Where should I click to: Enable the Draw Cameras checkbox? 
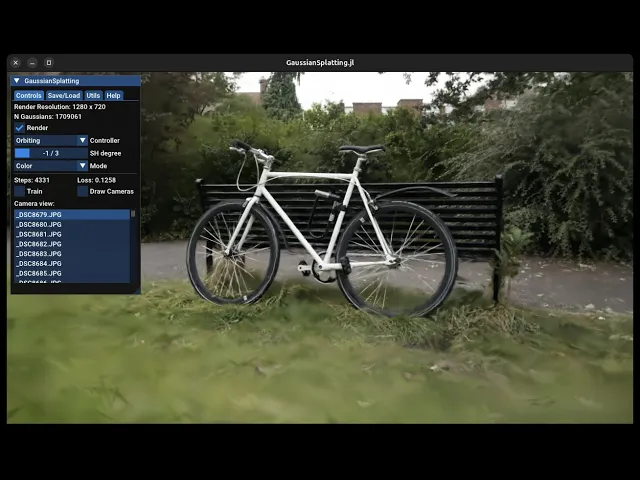point(82,191)
